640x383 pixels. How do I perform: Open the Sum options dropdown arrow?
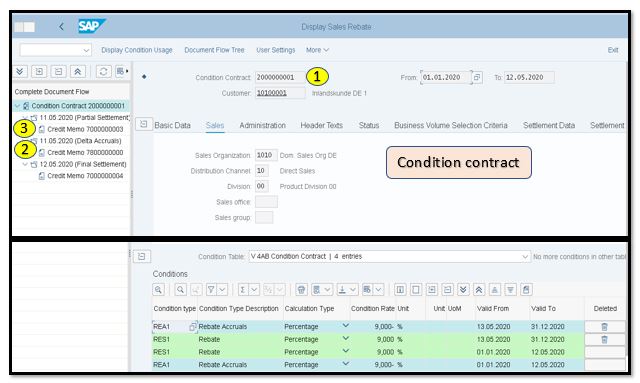[254, 289]
